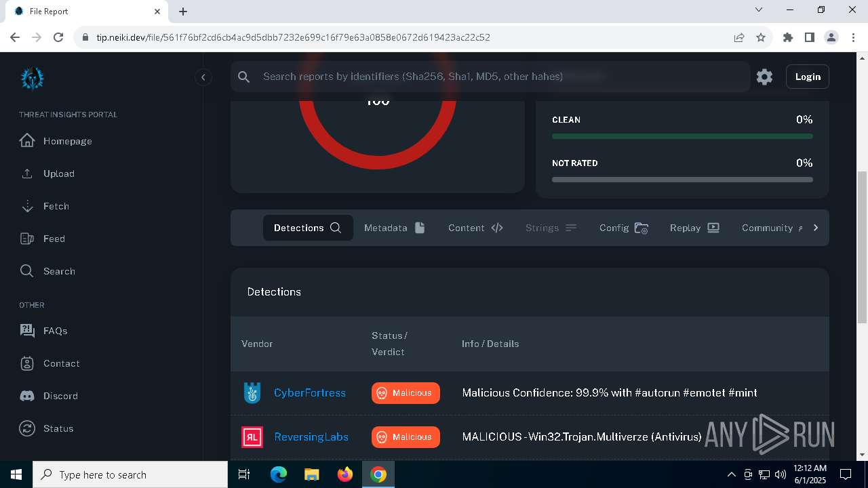This screenshot has width=868, height=488.
Task: Open the CyberFortress vendor link
Action: (310, 392)
